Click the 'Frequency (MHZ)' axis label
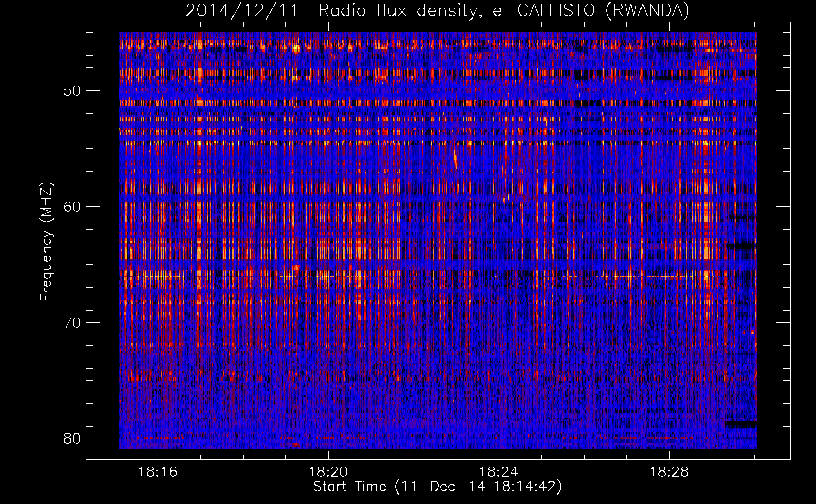This screenshot has width=816, height=504. [46, 242]
